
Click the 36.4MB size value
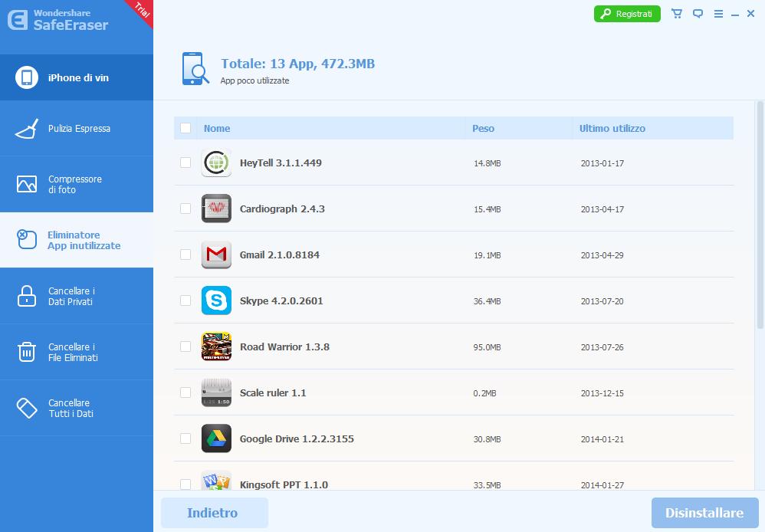487,301
